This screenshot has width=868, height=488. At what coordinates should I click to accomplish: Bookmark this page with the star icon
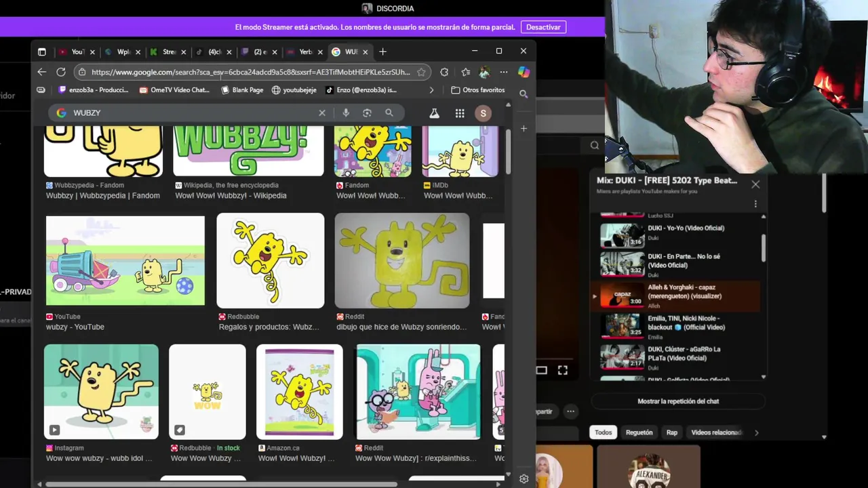point(421,72)
